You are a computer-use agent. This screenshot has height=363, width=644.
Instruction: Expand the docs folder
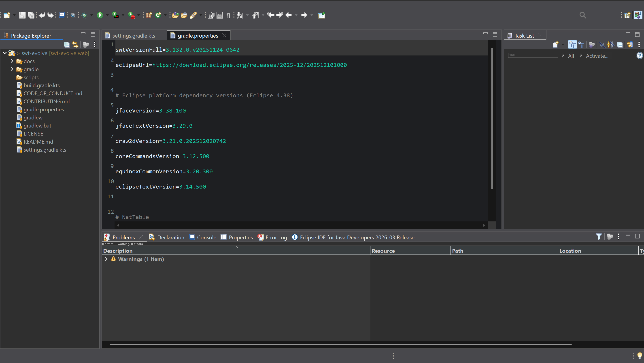pos(12,61)
